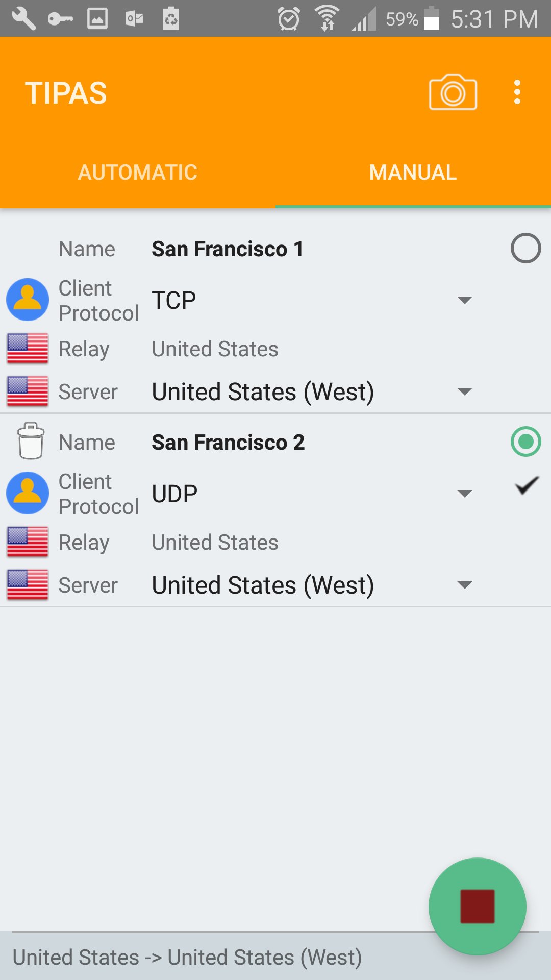Tap the camera icon in header
The height and width of the screenshot is (980, 551).
tap(453, 92)
